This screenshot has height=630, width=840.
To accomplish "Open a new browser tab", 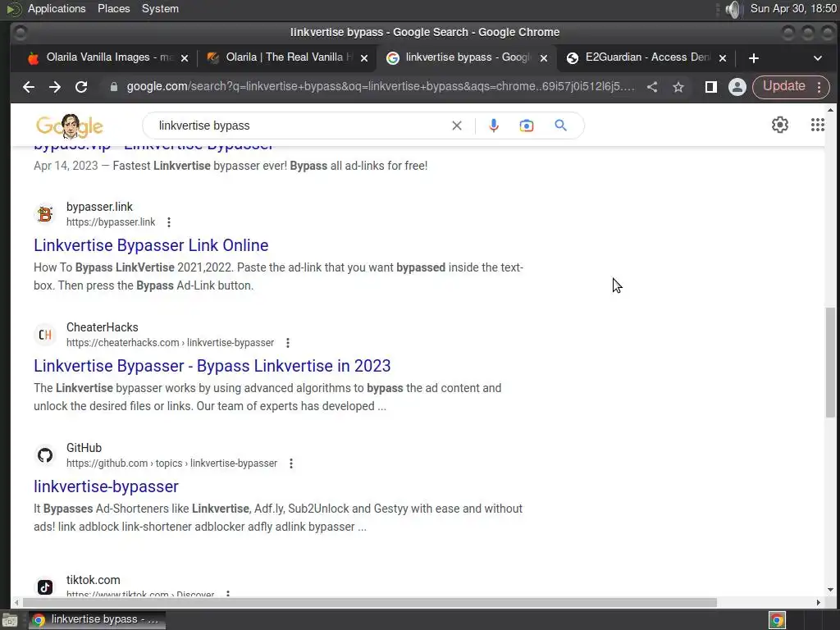I will pos(753,58).
